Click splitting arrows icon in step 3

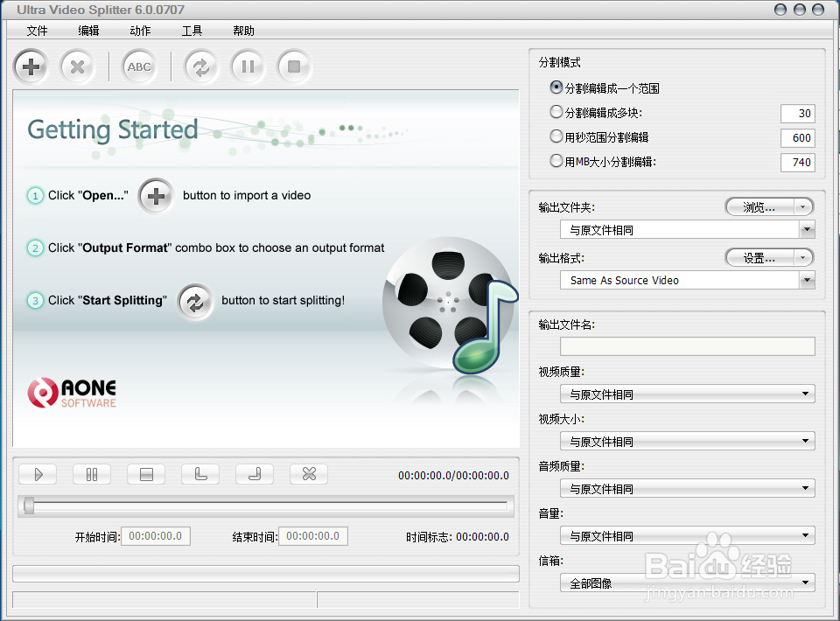point(195,302)
